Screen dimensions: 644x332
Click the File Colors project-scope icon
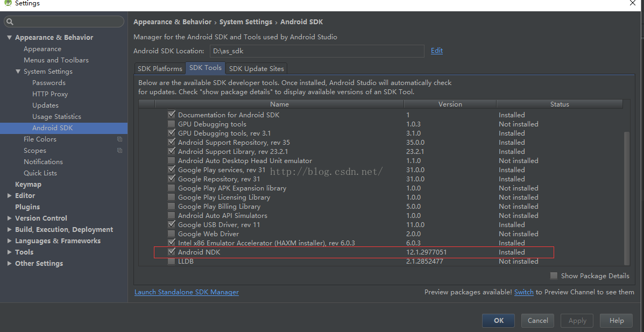tap(119, 139)
